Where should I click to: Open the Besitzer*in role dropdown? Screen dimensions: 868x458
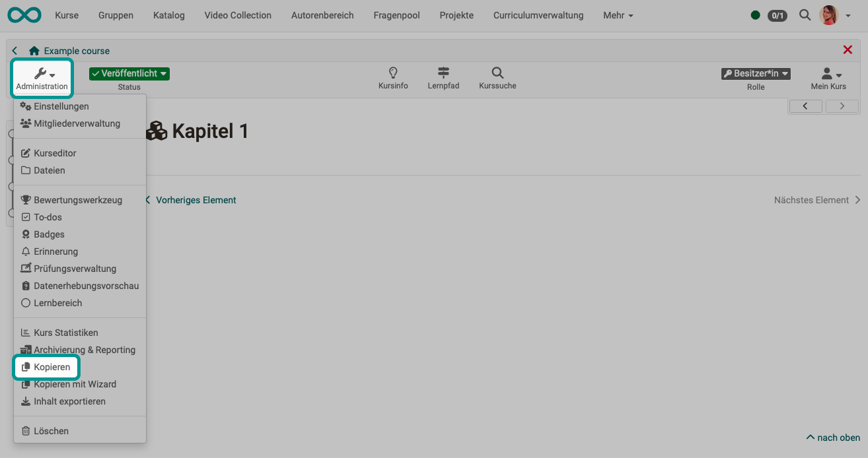tap(756, 74)
